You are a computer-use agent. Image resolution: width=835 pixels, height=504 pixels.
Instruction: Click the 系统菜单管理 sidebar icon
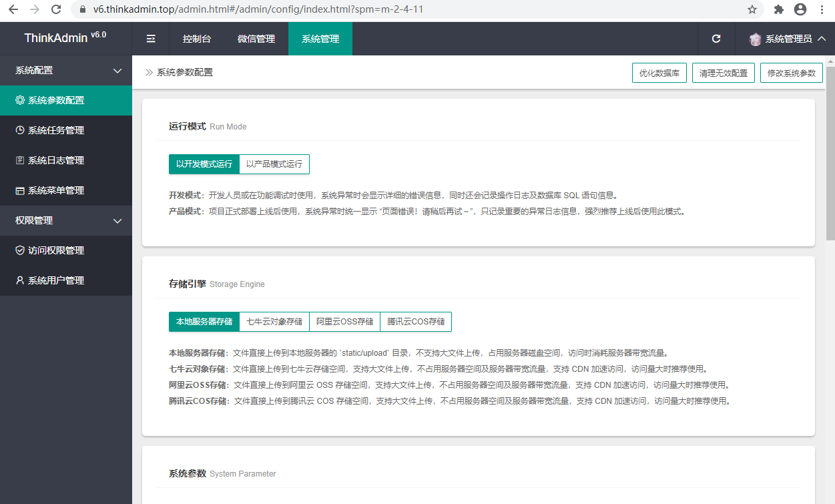(x=21, y=190)
